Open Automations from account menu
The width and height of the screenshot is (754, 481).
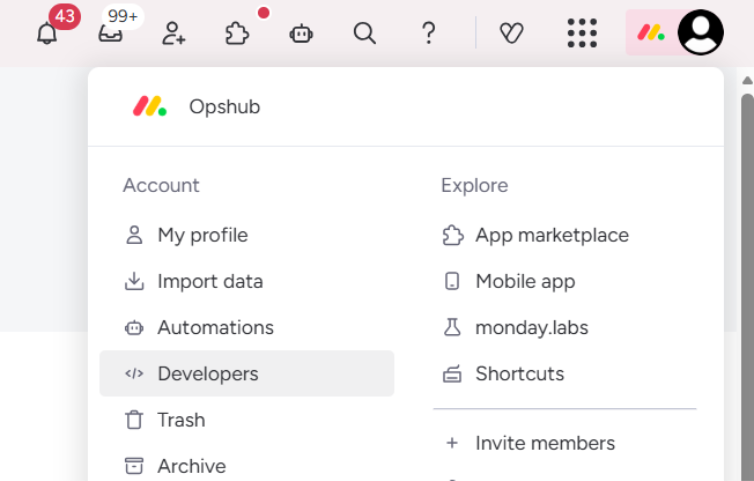215,327
